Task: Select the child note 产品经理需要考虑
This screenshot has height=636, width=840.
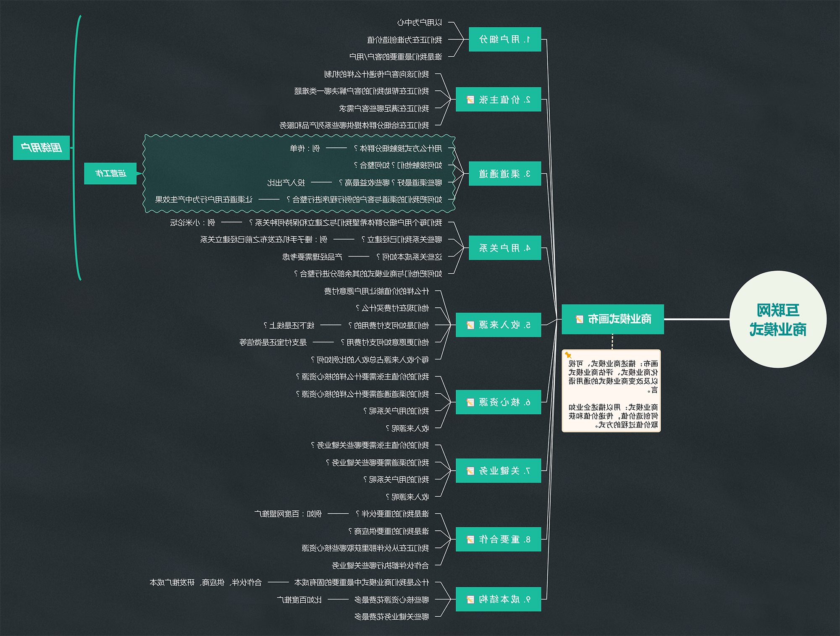Action: [x=312, y=256]
